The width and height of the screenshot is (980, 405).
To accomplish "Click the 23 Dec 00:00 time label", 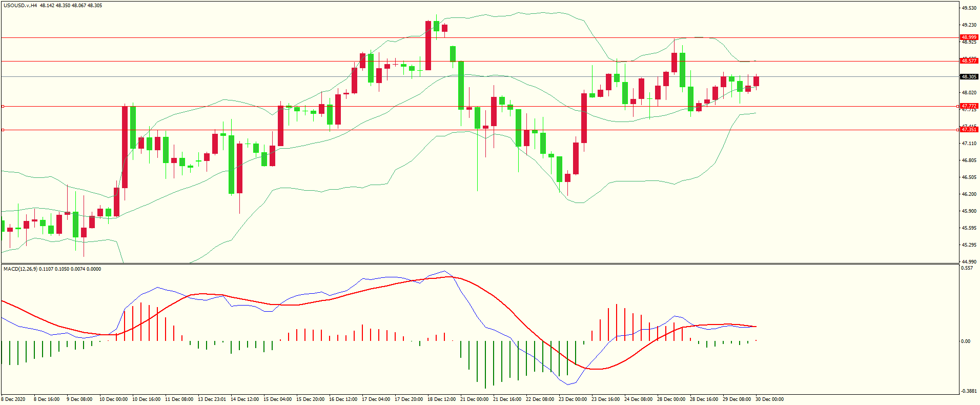I will click(573, 399).
